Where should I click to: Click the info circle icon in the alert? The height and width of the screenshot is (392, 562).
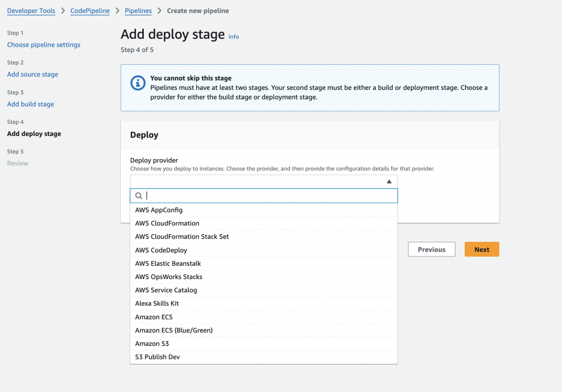pyautogui.click(x=138, y=83)
